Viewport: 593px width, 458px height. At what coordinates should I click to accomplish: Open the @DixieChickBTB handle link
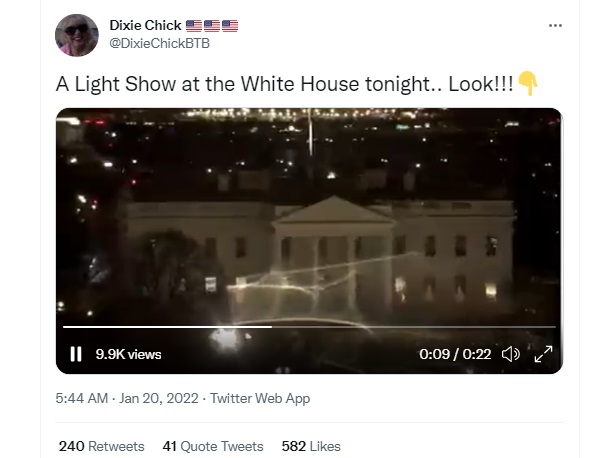(159, 43)
